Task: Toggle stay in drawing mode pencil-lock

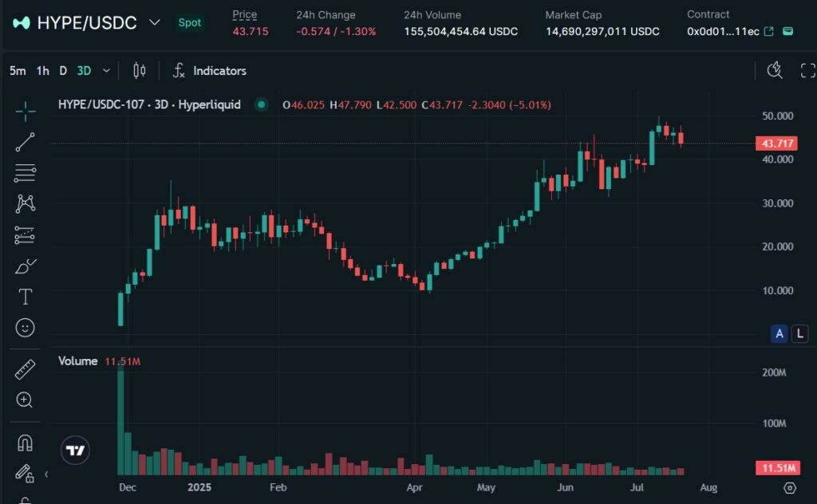Action: [x=25, y=473]
